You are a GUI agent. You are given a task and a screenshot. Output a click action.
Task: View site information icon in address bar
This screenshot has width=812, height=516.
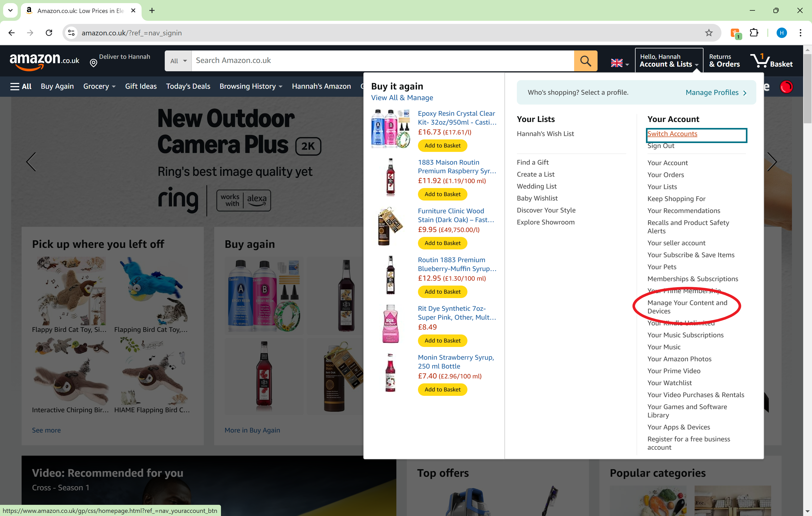[71, 33]
